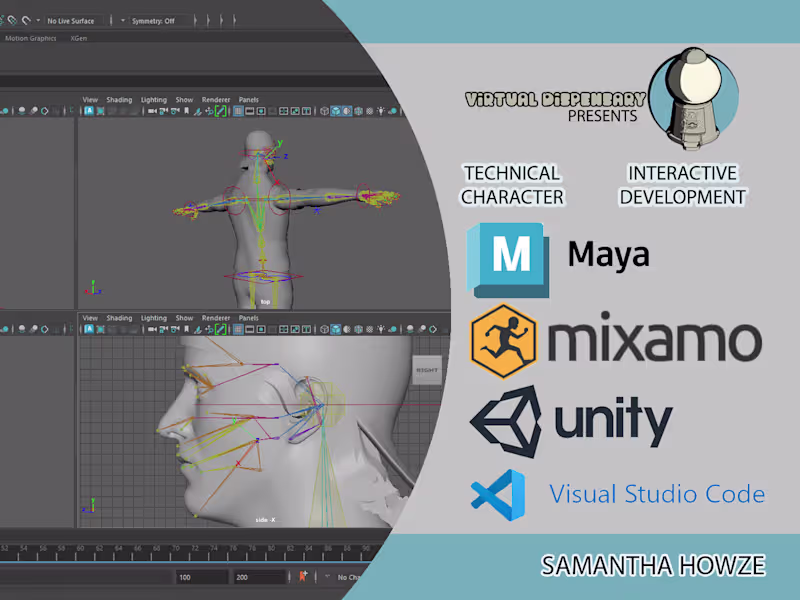
Task: Click the SAMANTHA HOWZE name text
Action: point(653,565)
